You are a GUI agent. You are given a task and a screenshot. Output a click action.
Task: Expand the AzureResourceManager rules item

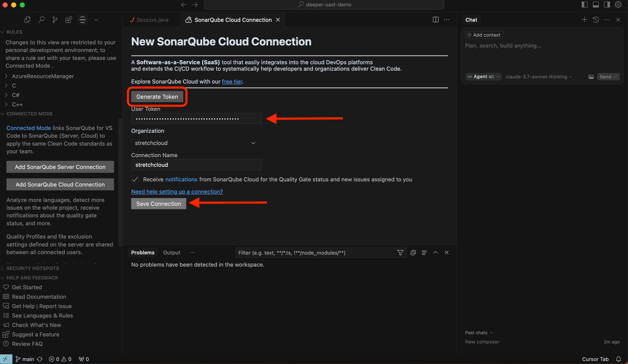(43, 76)
